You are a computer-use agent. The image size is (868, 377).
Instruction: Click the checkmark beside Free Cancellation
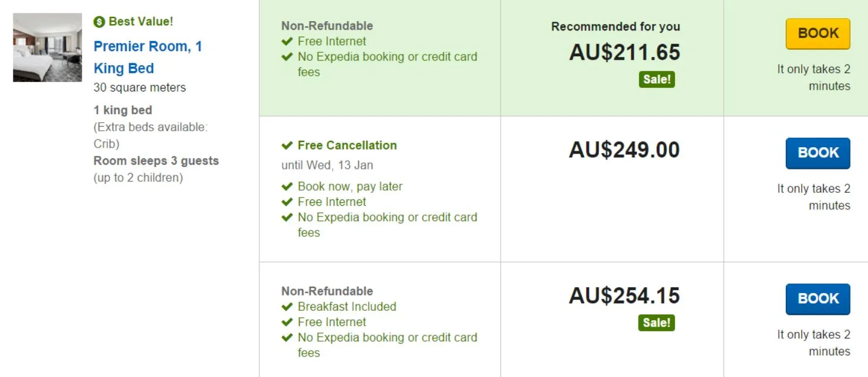click(287, 145)
